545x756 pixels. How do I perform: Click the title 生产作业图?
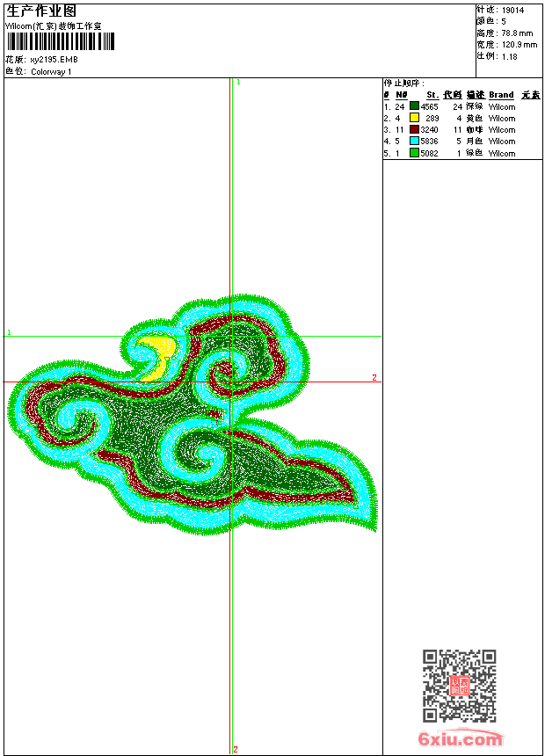pos(41,11)
